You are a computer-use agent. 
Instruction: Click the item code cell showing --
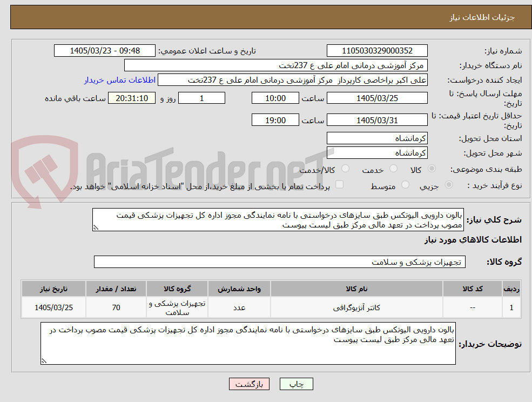[472, 307]
